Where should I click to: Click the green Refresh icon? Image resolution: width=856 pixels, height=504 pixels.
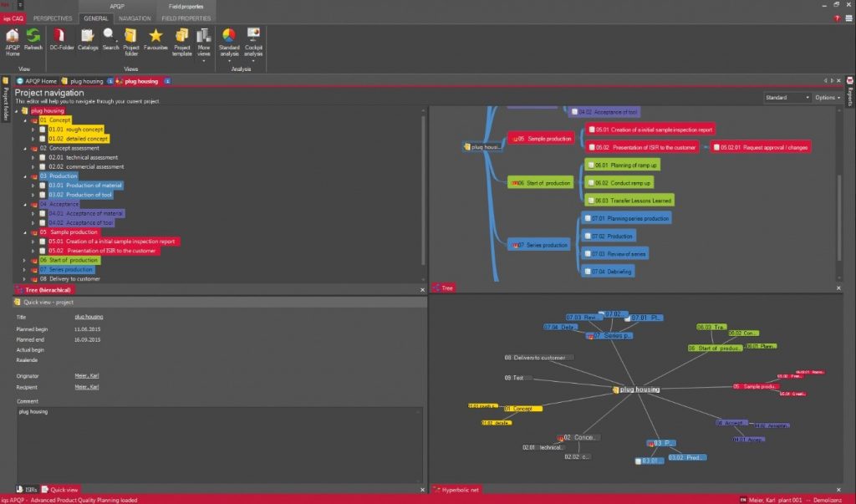pyautogui.click(x=33, y=37)
